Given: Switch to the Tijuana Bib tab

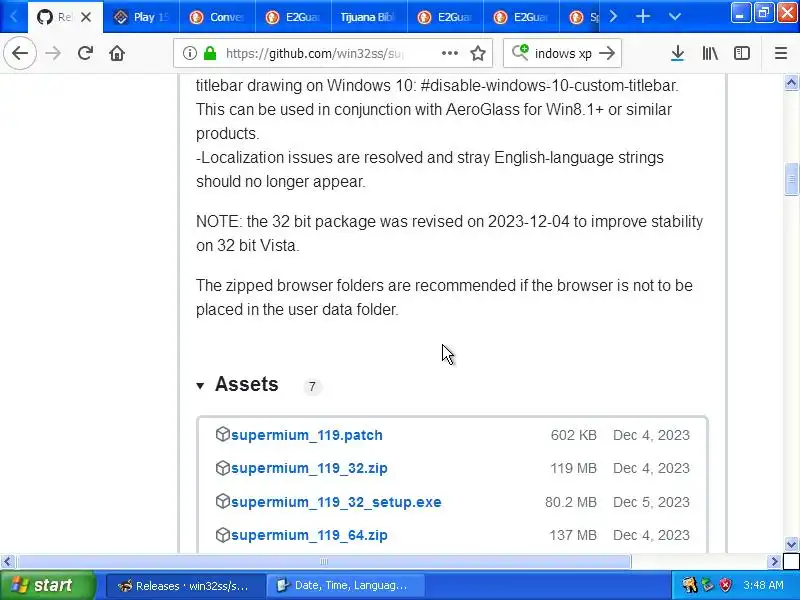Looking at the screenshot, I should tap(369, 17).
